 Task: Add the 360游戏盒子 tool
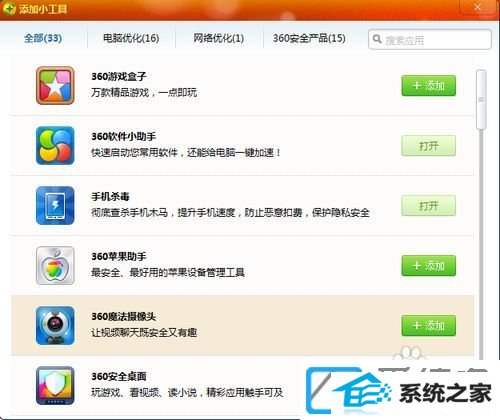point(428,86)
